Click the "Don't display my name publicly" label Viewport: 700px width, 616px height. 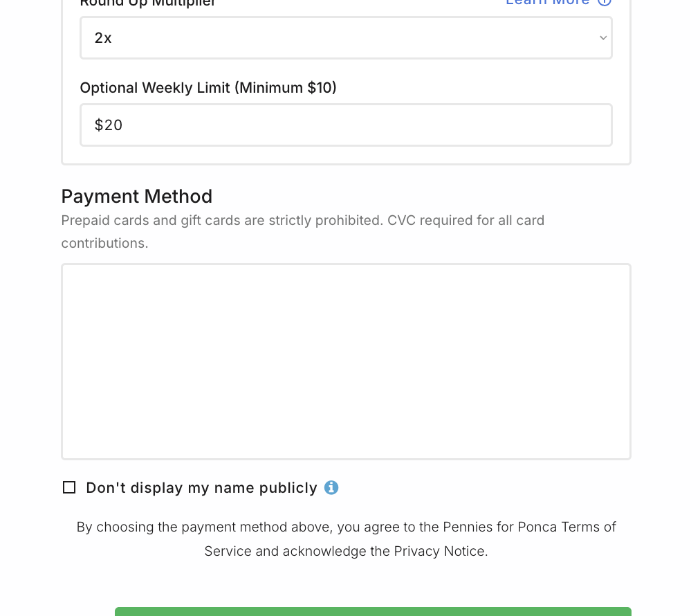point(201,488)
